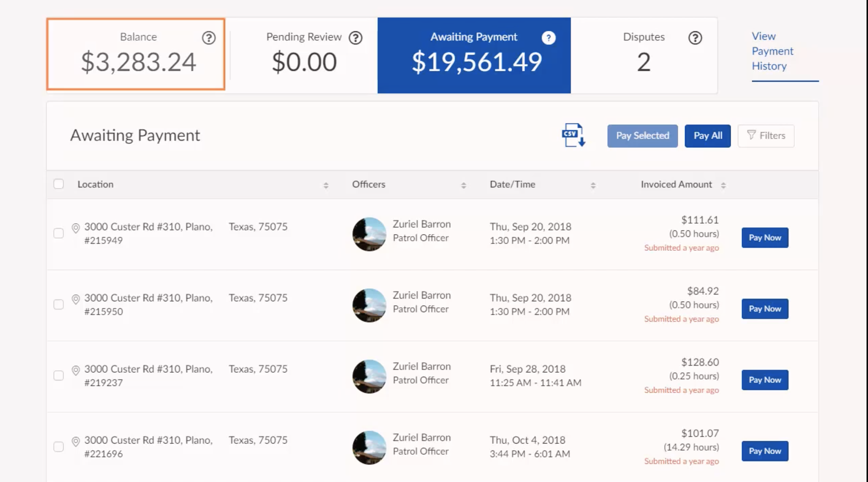Open the Awaiting Payment help icon
This screenshot has height=482, width=868.
pos(548,38)
